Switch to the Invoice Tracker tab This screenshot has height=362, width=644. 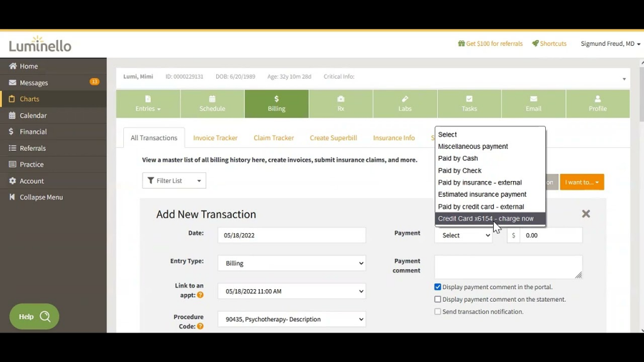pyautogui.click(x=215, y=138)
